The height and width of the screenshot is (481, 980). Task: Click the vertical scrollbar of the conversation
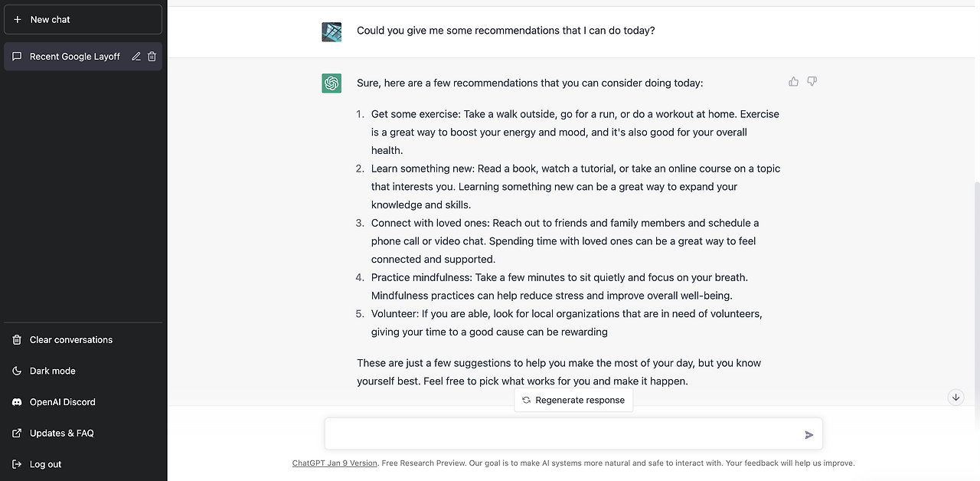click(x=976, y=291)
